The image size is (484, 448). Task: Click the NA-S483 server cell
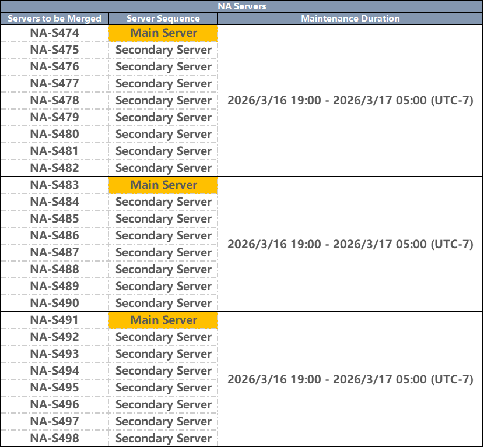pyautogui.click(x=54, y=185)
